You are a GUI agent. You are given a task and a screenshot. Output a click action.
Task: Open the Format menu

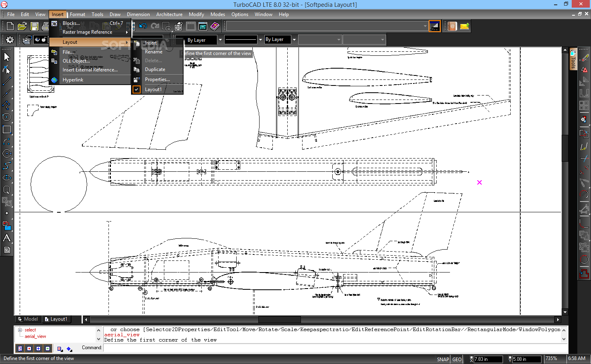click(78, 14)
